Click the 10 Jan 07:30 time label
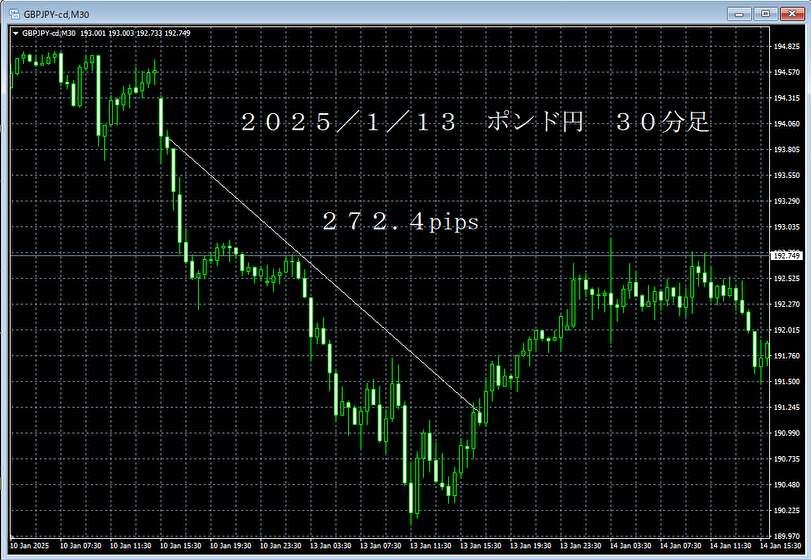Screen dimensions: 811x560 pos(80,546)
